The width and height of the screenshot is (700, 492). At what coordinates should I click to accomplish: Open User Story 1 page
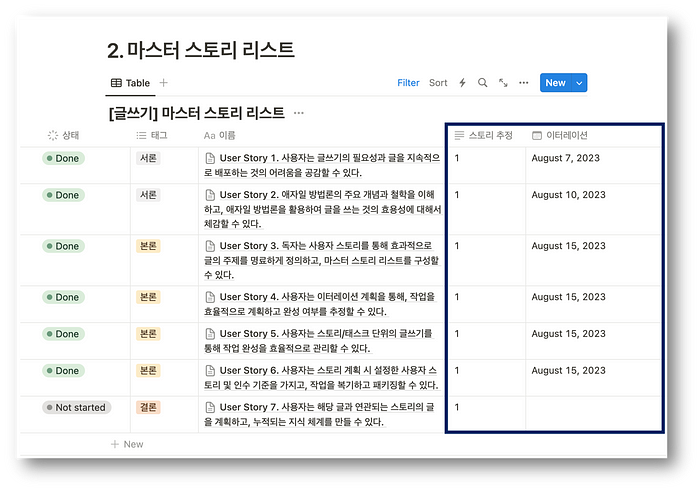[322, 165]
